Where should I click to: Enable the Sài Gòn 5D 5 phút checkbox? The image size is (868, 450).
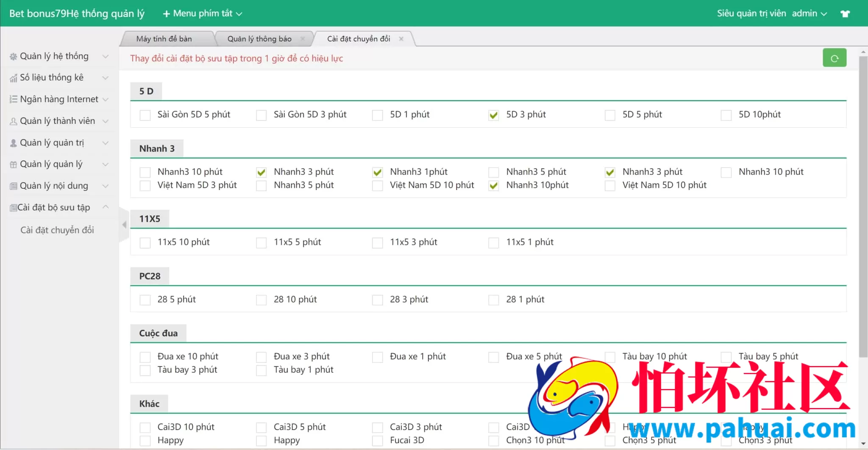tap(145, 115)
